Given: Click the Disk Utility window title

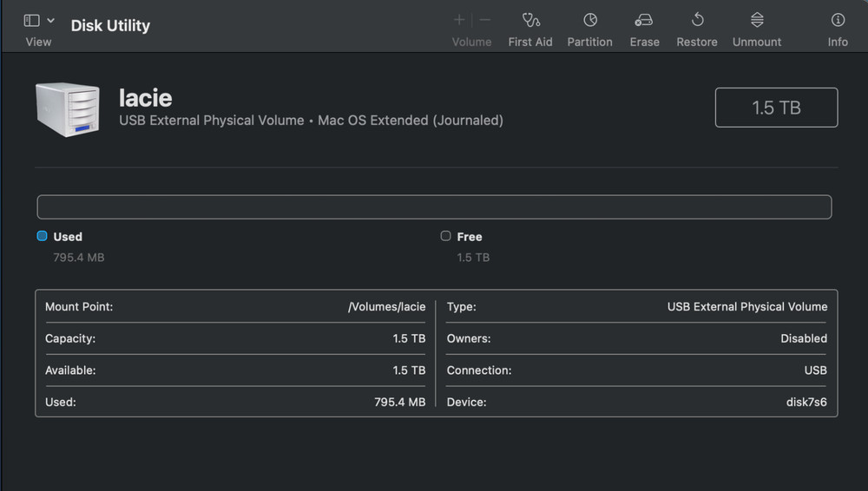Looking at the screenshot, I should point(110,25).
